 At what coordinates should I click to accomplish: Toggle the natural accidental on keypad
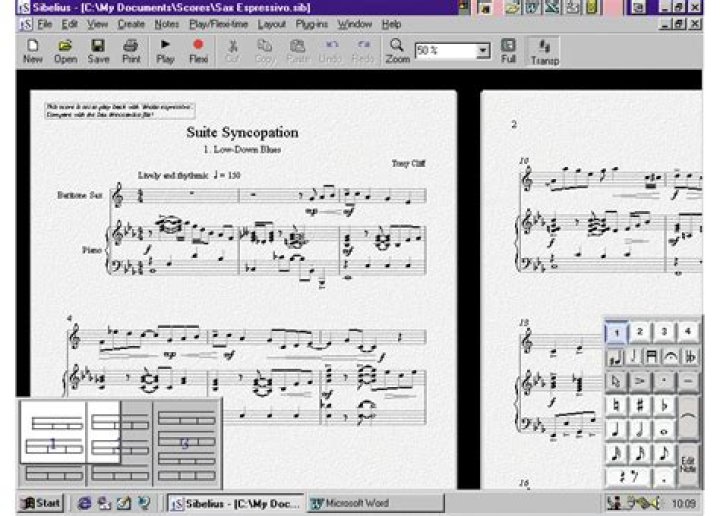tap(616, 406)
